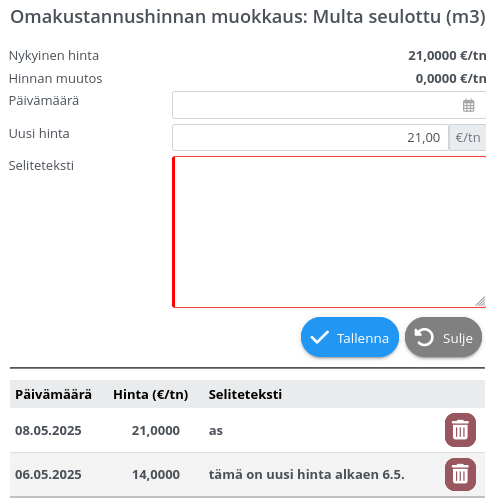486x502 pixels.
Task: Click the Päivämäärä table column header
Action: pos(53,394)
